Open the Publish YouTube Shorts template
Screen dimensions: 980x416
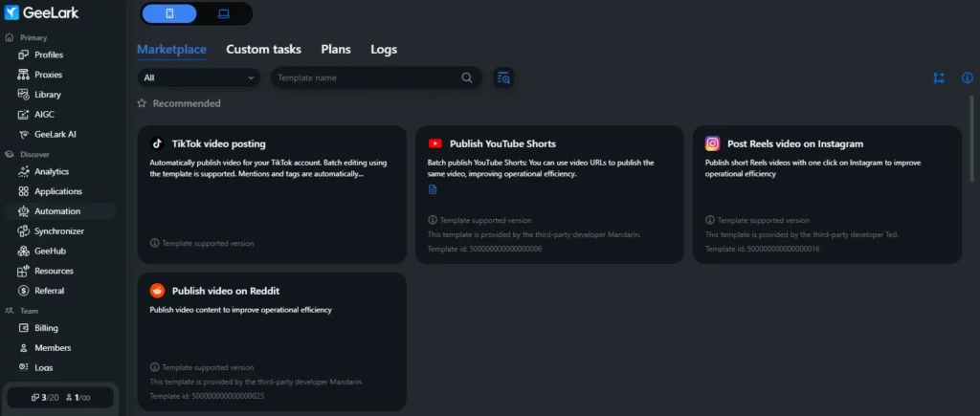coord(549,194)
